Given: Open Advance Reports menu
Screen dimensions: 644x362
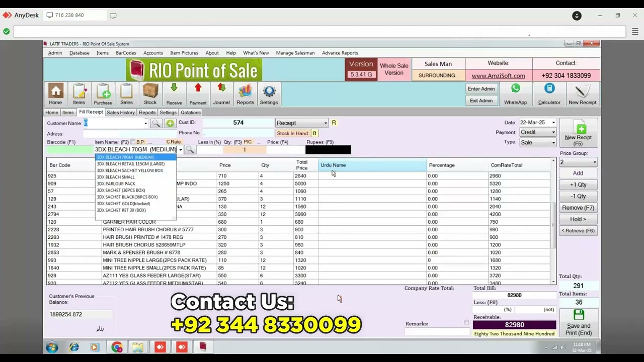Looking at the screenshot, I should coord(340,53).
